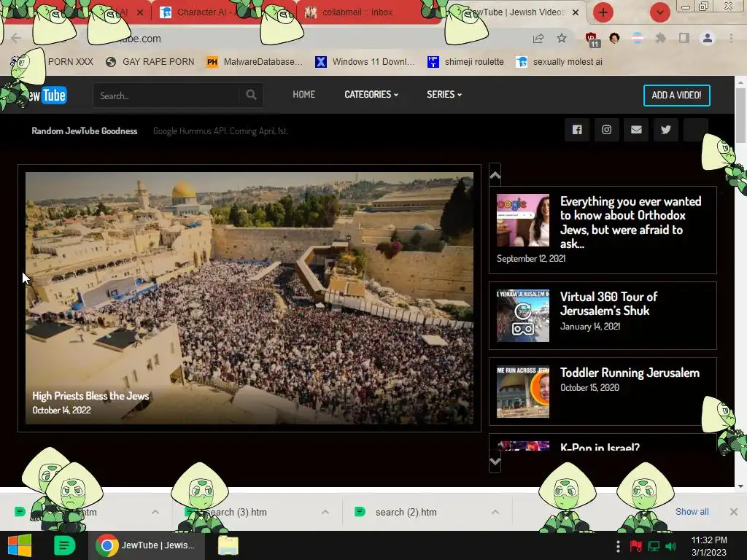The width and height of the screenshot is (747, 560).
Task: Open the search (2).htm downloaded file
Action: point(406,512)
